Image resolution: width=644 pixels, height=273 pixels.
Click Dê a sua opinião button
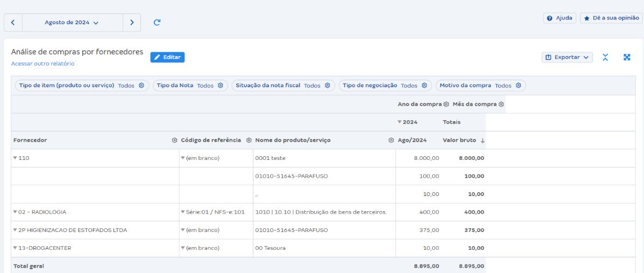611,18
